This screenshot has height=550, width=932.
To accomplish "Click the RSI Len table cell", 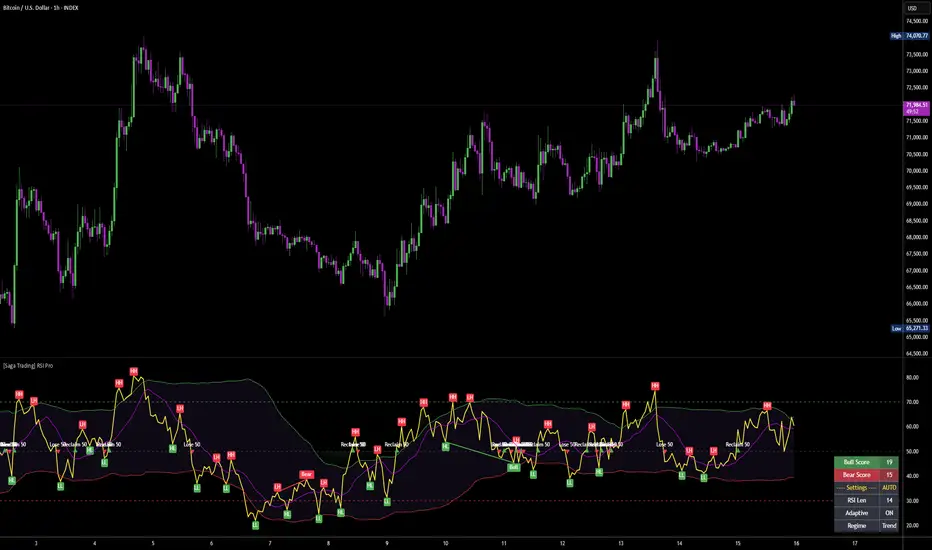I will point(857,500).
